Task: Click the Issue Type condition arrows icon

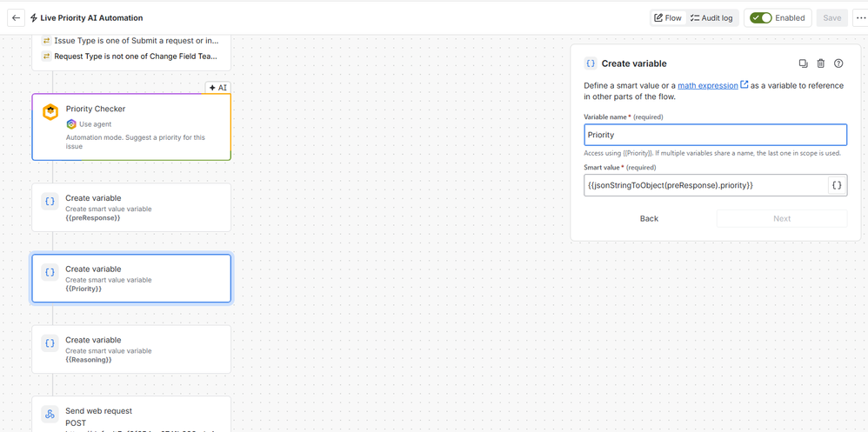Action: [46, 40]
